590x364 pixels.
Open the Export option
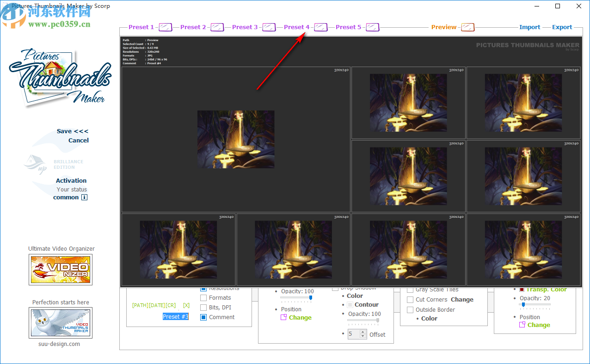(x=562, y=27)
